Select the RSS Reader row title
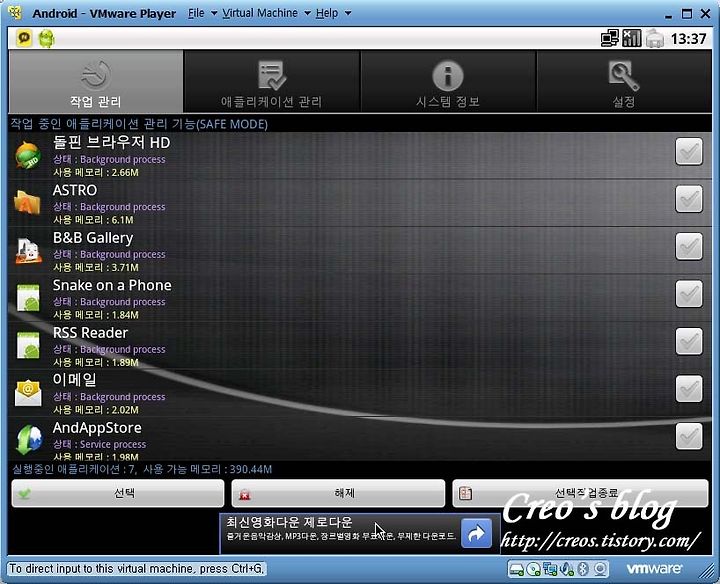This screenshot has height=584, width=720. 90,333
